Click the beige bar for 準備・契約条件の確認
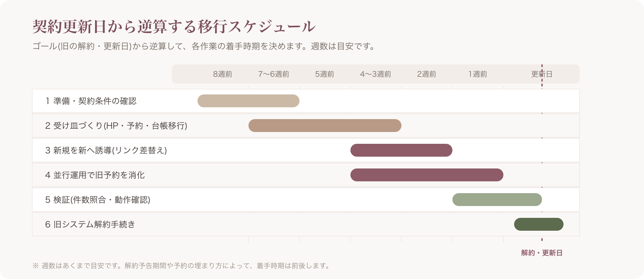644x279 pixels. (x=248, y=101)
